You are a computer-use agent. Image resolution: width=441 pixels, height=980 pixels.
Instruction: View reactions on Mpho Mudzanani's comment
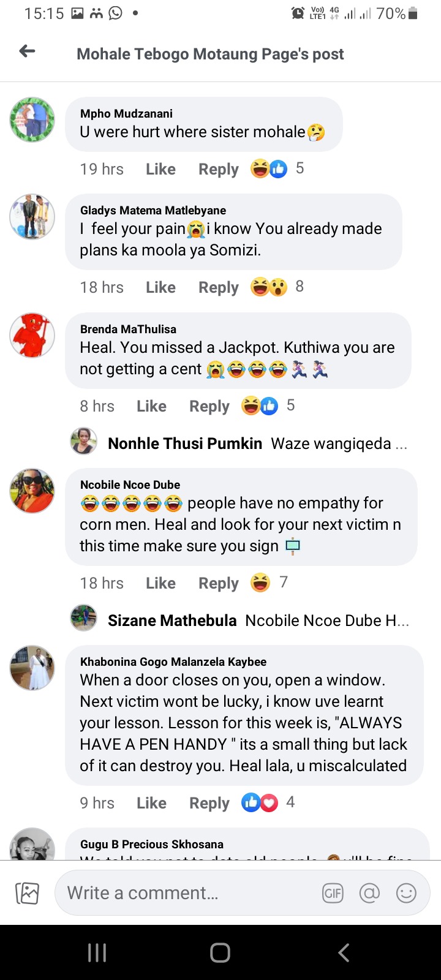(277, 168)
